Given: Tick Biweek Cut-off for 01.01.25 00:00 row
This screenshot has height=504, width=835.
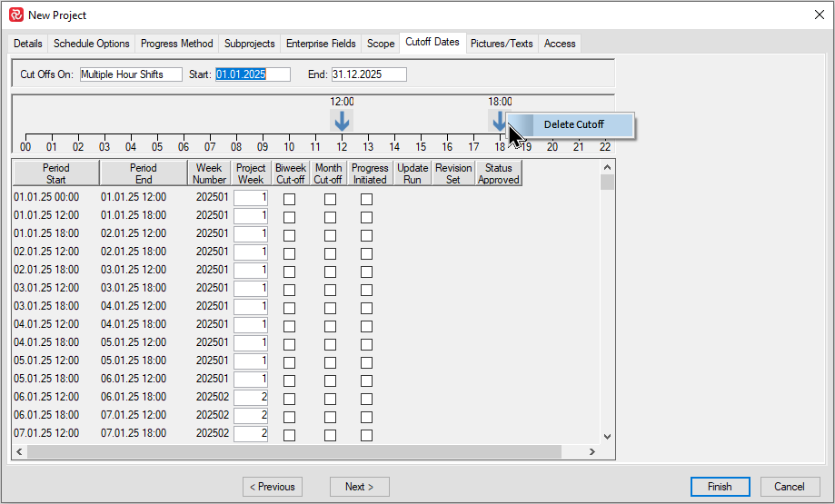Looking at the screenshot, I should [289, 199].
